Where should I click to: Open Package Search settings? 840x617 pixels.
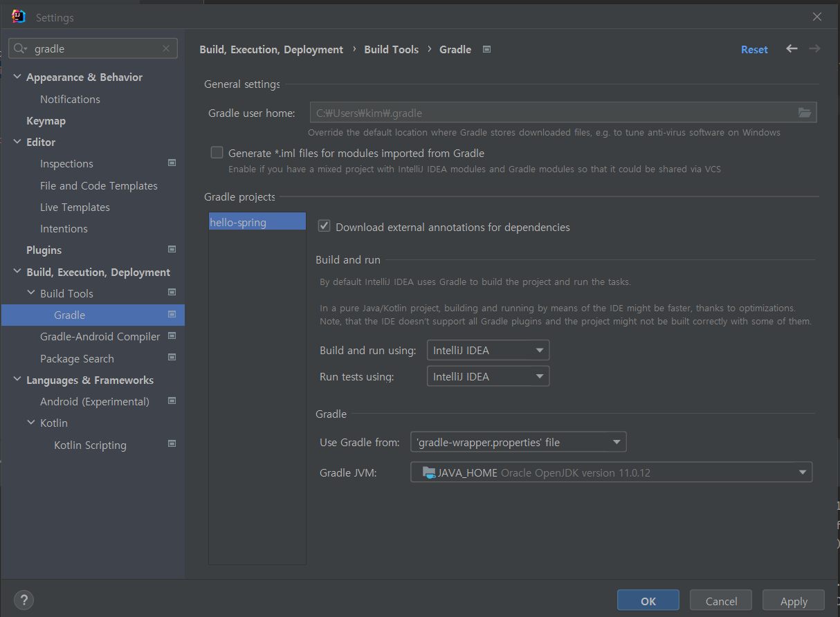coord(77,358)
